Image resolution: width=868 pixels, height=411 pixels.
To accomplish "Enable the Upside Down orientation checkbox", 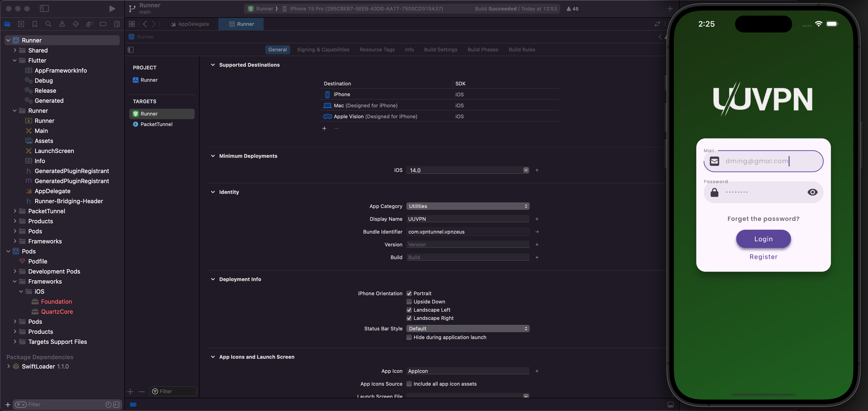I will (x=409, y=301).
